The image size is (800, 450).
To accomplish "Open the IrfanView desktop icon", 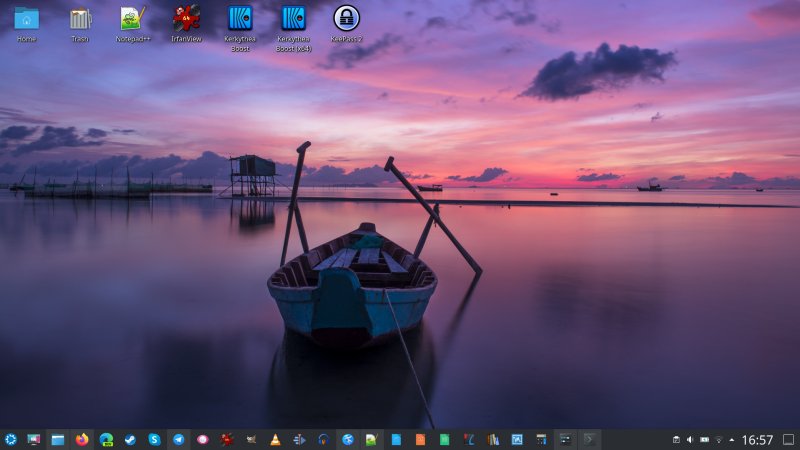I will click(x=186, y=19).
